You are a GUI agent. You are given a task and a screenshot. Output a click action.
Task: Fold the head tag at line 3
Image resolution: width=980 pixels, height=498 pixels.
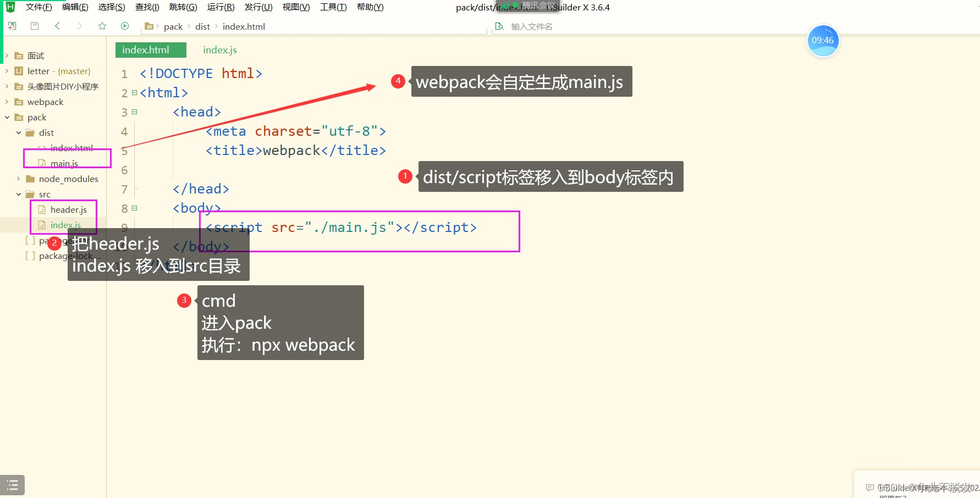[x=134, y=112]
